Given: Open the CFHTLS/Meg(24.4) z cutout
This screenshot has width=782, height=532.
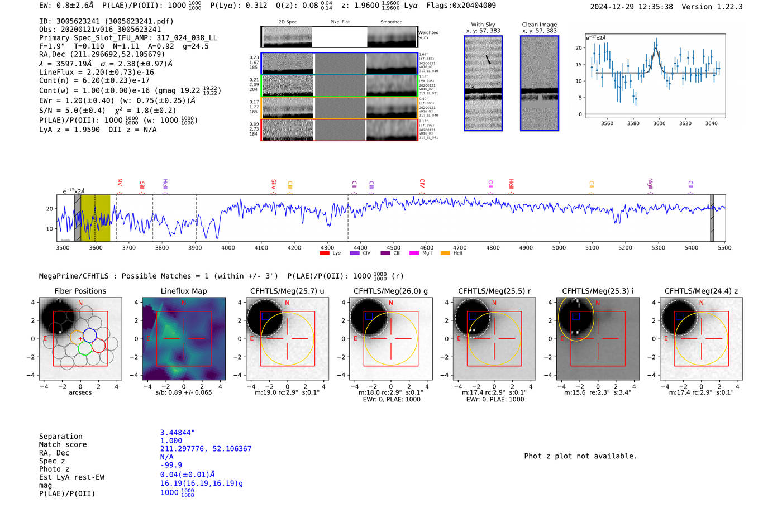Looking at the screenshot, I should click(x=702, y=338).
